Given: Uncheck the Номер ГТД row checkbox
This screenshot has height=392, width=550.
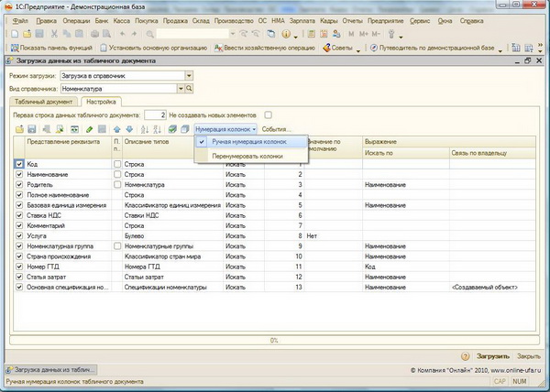Looking at the screenshot, I should [19, 267].
